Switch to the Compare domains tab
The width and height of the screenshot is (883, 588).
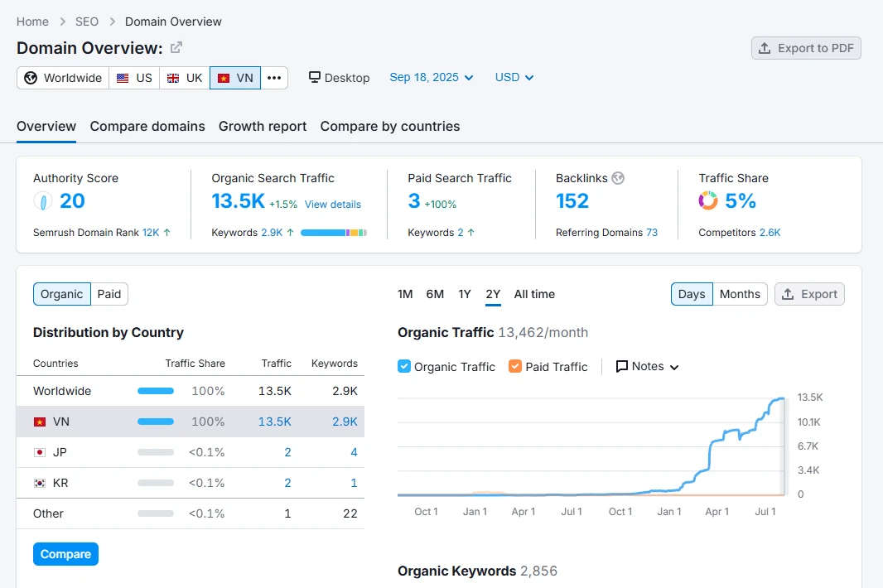coord(147,127)
